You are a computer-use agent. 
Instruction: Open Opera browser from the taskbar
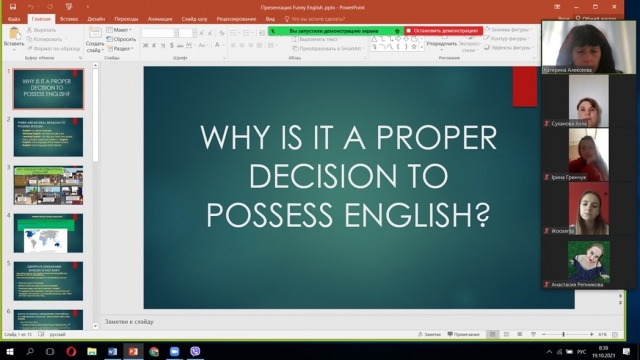coord(71,351)
